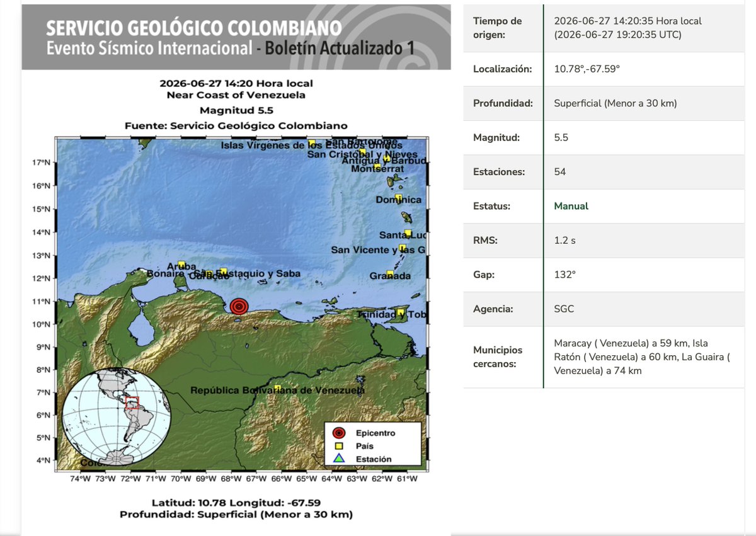This screenshot has width=756, height=536.
Task: Click the Evento Sísmico Internacional subtitle
Action: coord(150,48)
